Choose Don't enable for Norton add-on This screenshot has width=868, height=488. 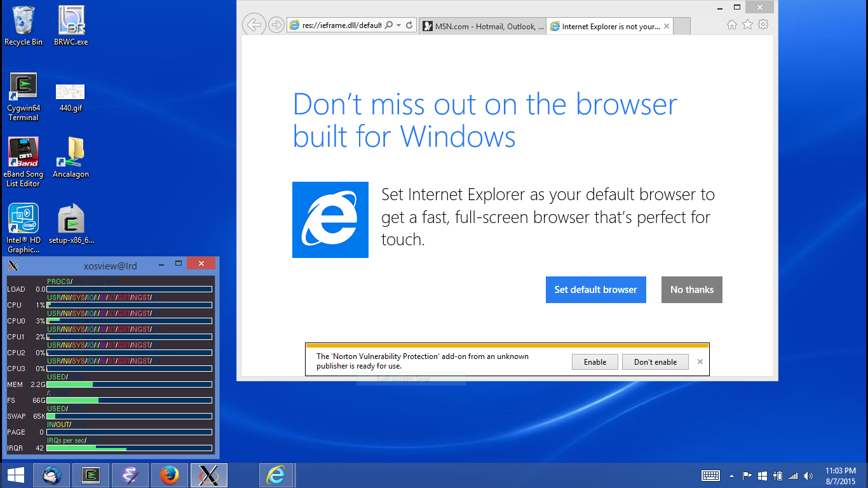point(655,362)
